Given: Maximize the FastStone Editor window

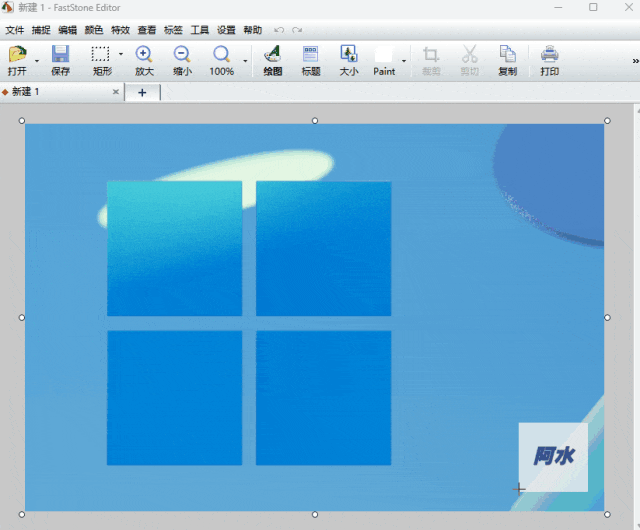Looking at the screenshot, I should tap(593, 7).
